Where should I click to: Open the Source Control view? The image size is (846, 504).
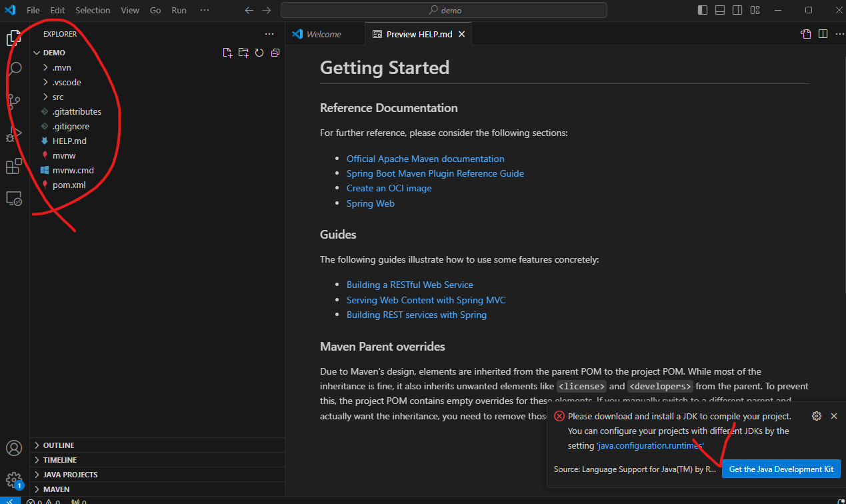14,101
